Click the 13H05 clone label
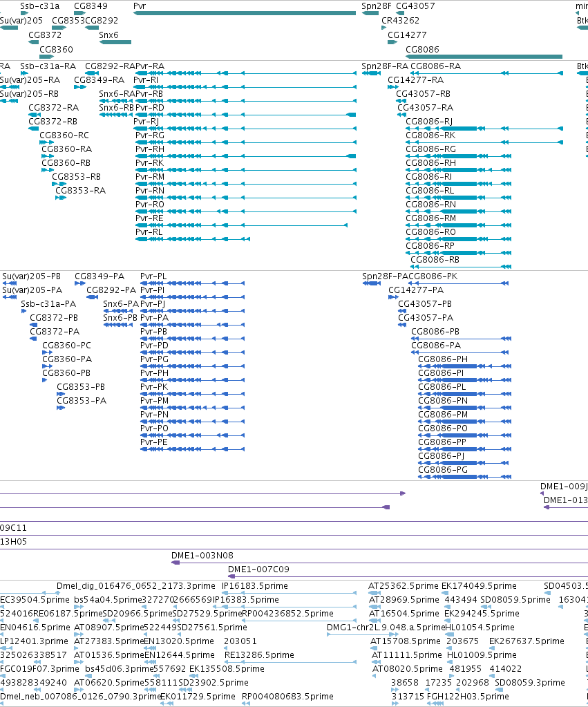Image resolution: width=588 pixels, height=707 pixels. pyautogui.click(x=14, y=542)
